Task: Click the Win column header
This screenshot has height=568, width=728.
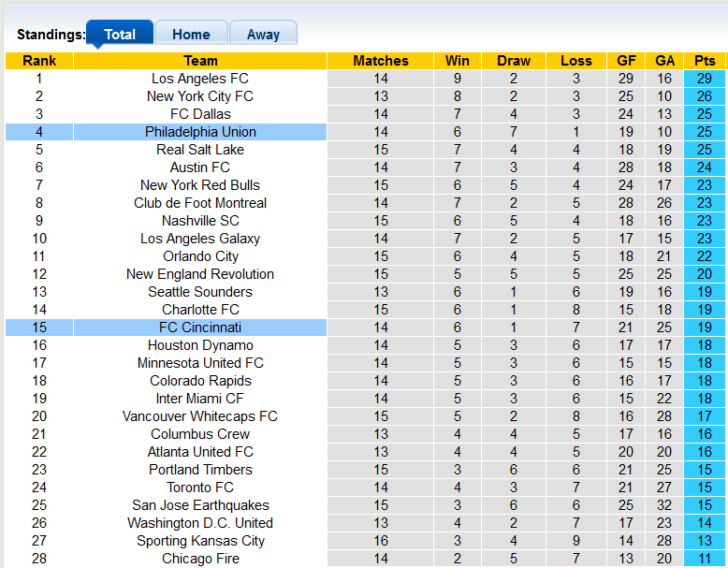Action: 458,61
